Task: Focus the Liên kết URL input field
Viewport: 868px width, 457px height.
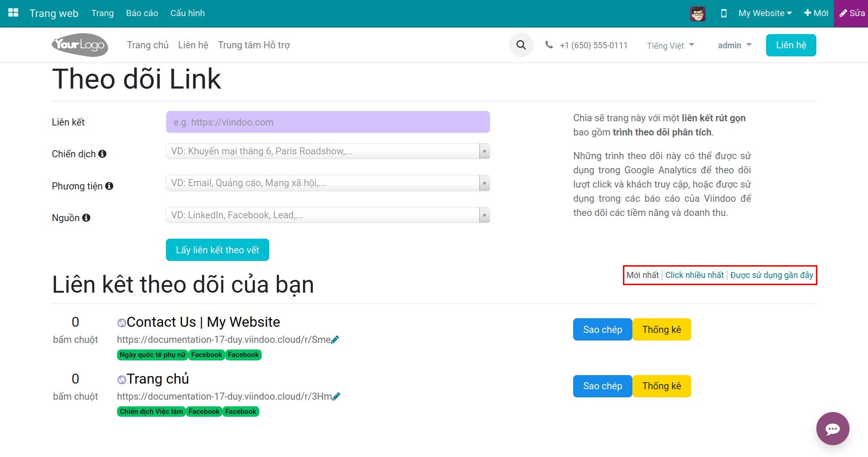Action: 328,122
